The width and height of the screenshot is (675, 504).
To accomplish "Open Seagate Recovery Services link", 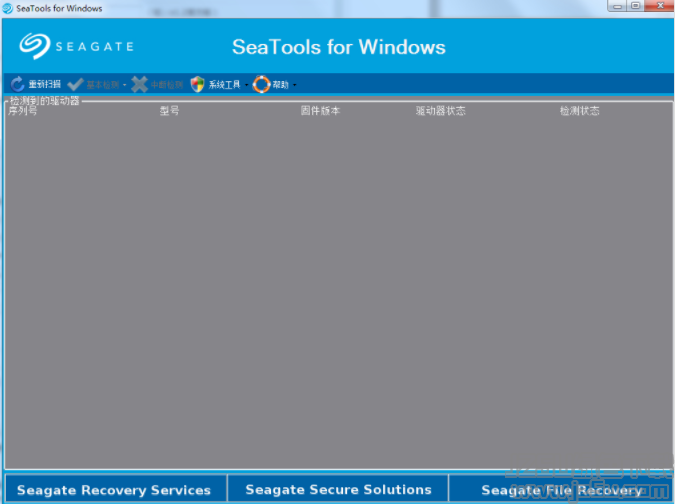I will click(114, 490).
